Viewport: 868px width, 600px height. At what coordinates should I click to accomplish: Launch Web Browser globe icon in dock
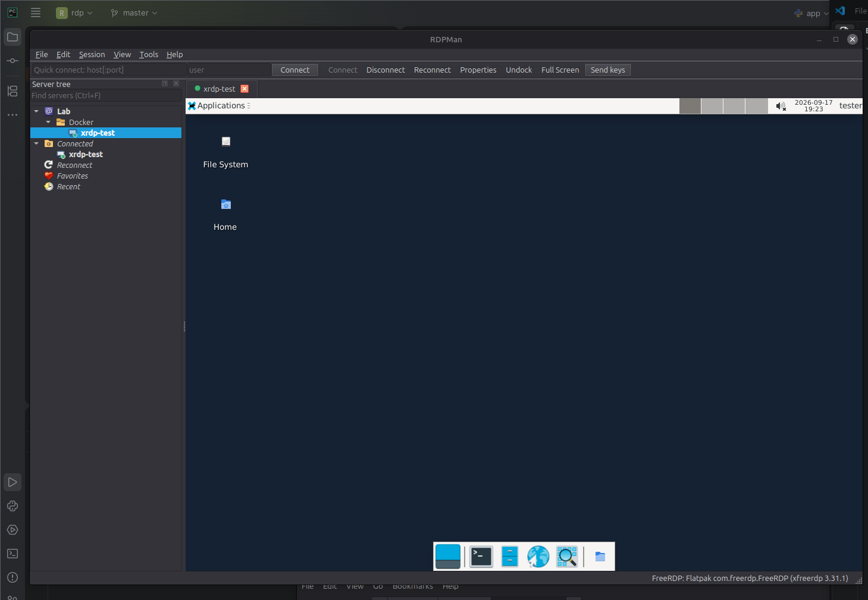[x=538, y=557]
